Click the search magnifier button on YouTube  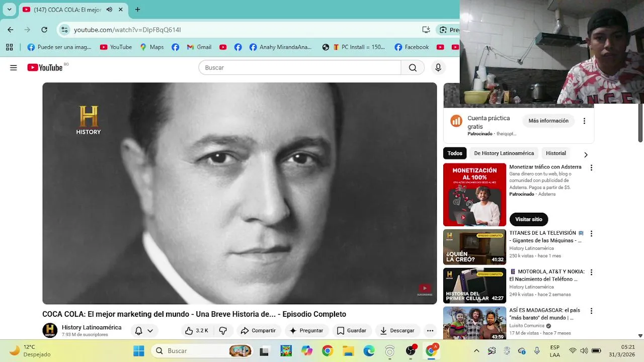pyautogui.click(x=413, y=67)
